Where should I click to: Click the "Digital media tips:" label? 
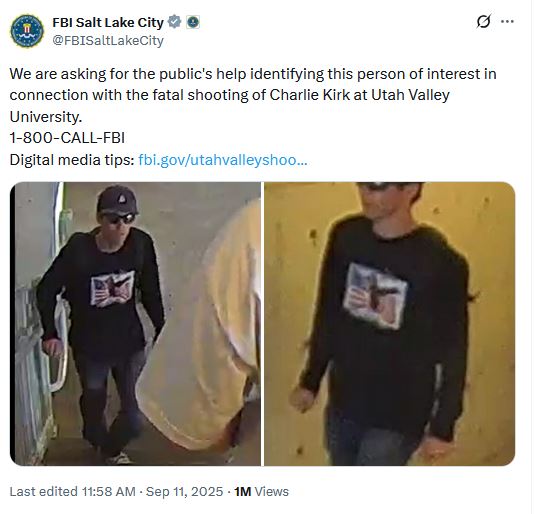tap(72, 160)
